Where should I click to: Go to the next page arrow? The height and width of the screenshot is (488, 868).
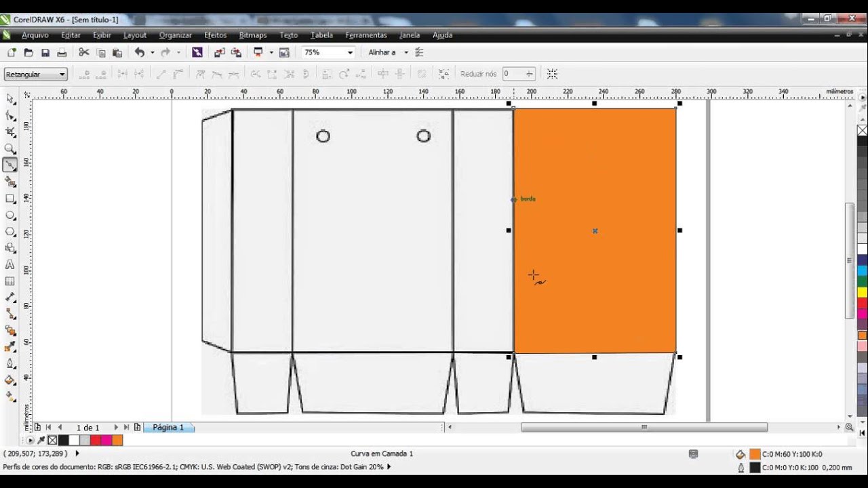(116, 428)
